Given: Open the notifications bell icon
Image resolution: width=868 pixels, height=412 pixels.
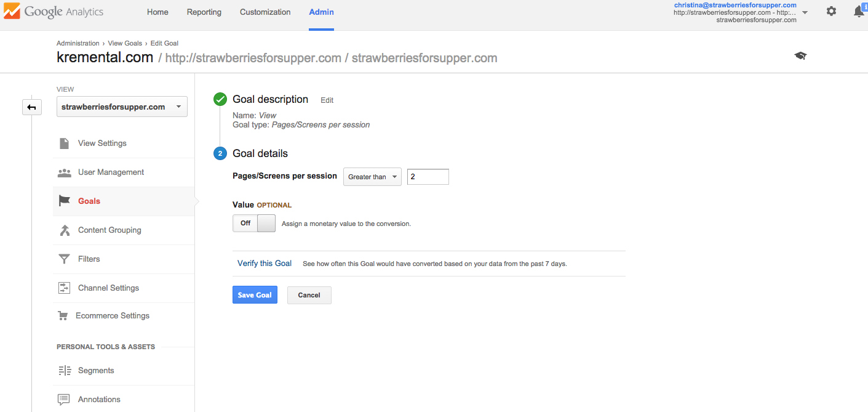Looking at the screenshot, I should tap(859, 12).
